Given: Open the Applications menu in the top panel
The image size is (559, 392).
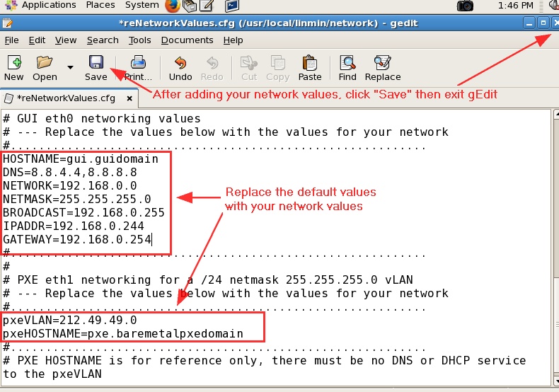Looking at the screenshot, I should point(49,5).
